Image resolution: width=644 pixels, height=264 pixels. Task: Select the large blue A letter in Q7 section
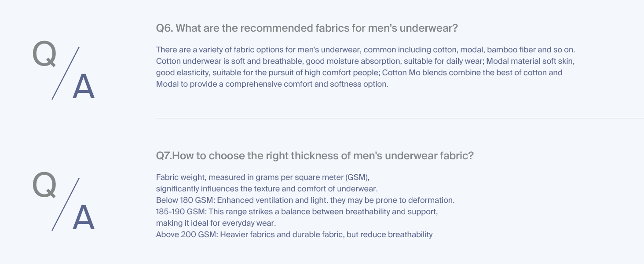point(84,217)
